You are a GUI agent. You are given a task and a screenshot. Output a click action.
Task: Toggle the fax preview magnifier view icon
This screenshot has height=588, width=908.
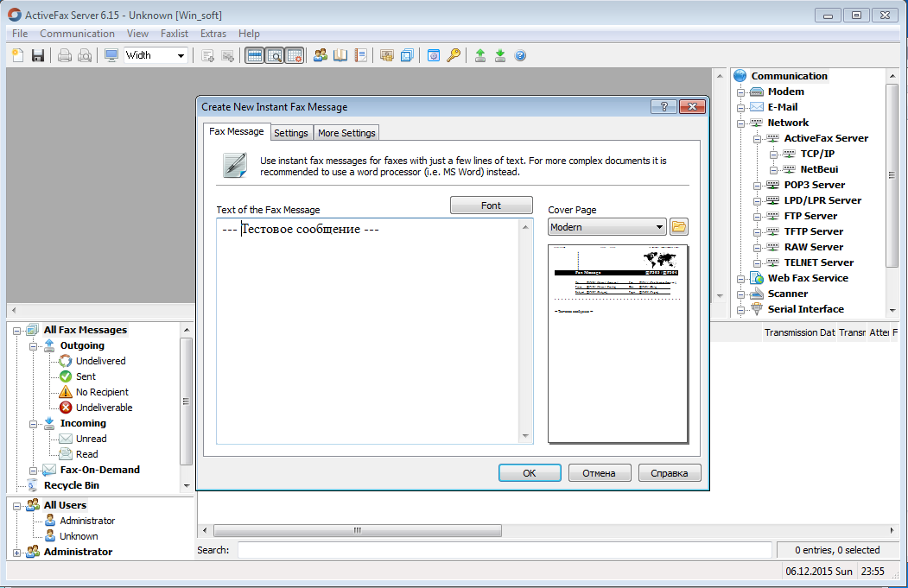[x=275, y=55]
